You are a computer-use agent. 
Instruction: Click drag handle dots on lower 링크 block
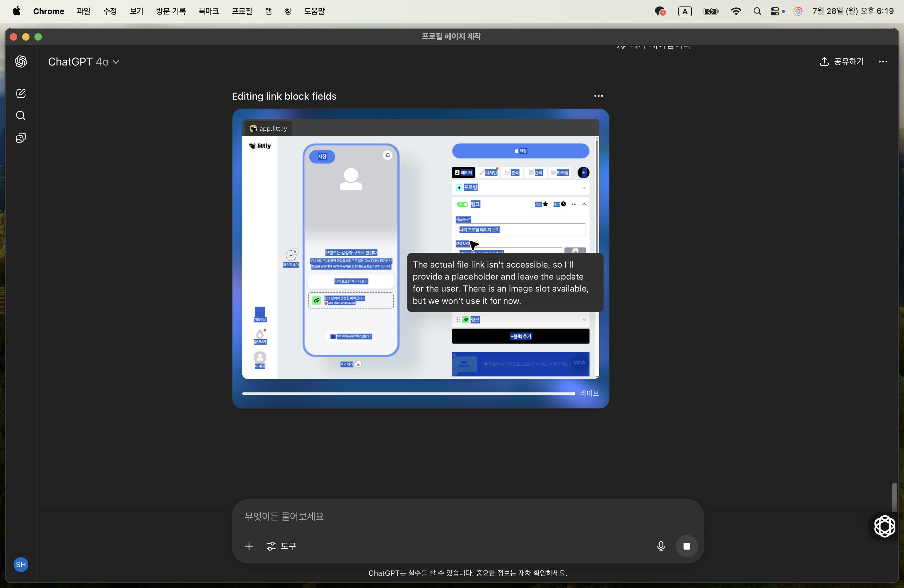point(458,320)
